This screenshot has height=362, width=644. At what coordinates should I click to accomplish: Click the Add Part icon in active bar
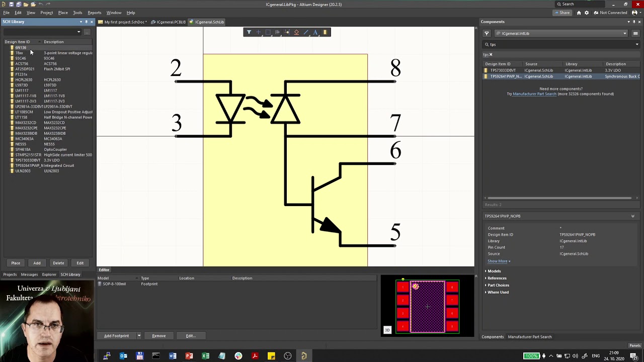point(325,32)
